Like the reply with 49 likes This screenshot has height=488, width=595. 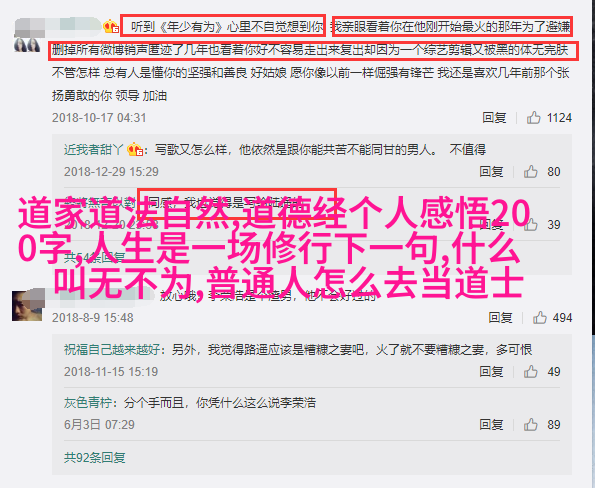530,372
